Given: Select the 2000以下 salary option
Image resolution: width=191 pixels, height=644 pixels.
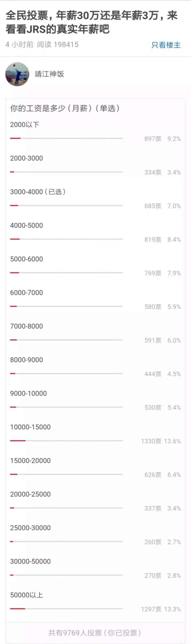Looking at the screenshot, I should click(24, 124).
